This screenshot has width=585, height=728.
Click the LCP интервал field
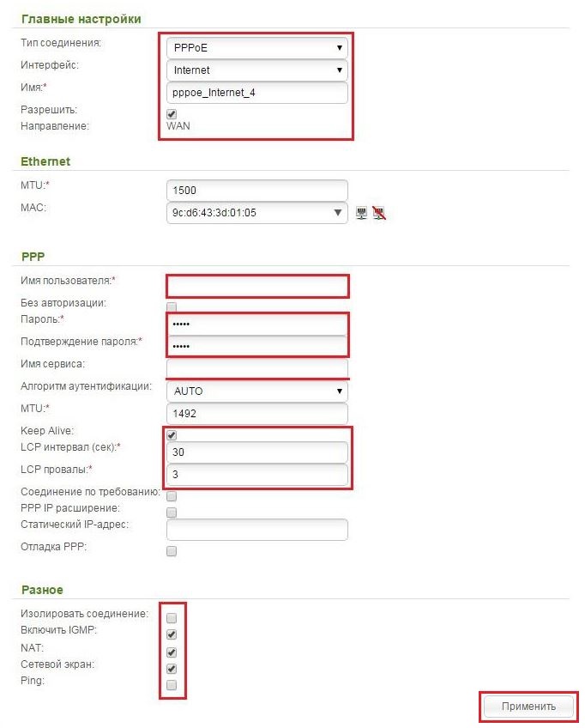click(257, 452)
